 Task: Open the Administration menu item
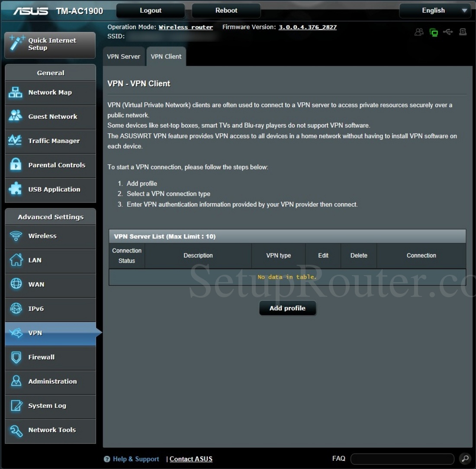[50, 382]
